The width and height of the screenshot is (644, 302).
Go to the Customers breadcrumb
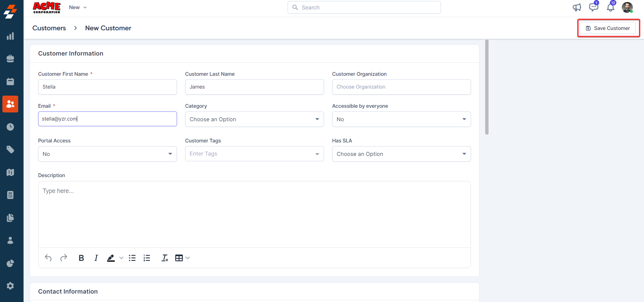point(49,28)
